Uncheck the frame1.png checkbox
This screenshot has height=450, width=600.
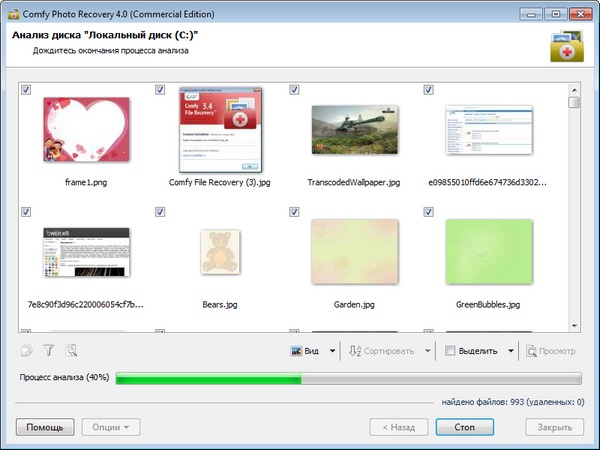(x=27, y=90)
